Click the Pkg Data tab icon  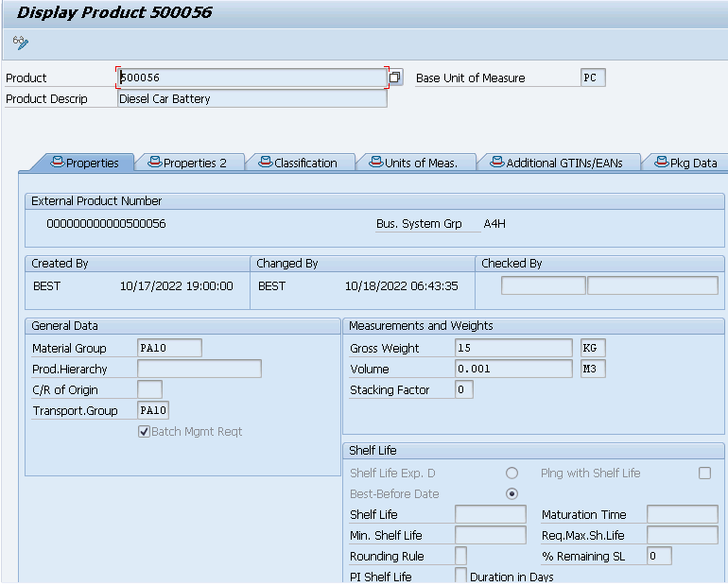(661, 162)
